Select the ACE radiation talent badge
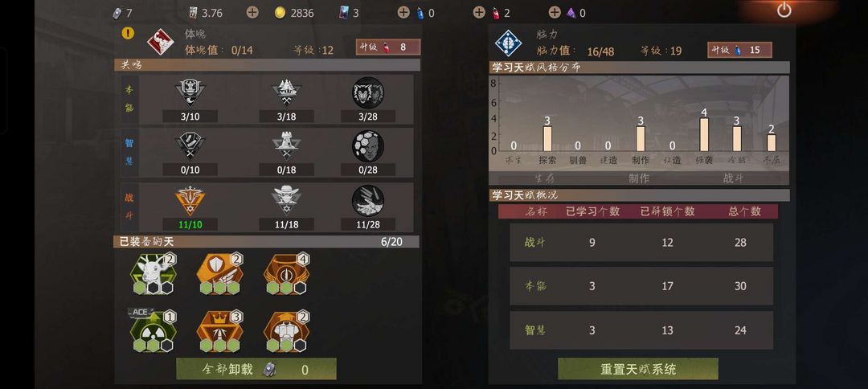Screen dimensions: 868x389 [x=153, y=331]
